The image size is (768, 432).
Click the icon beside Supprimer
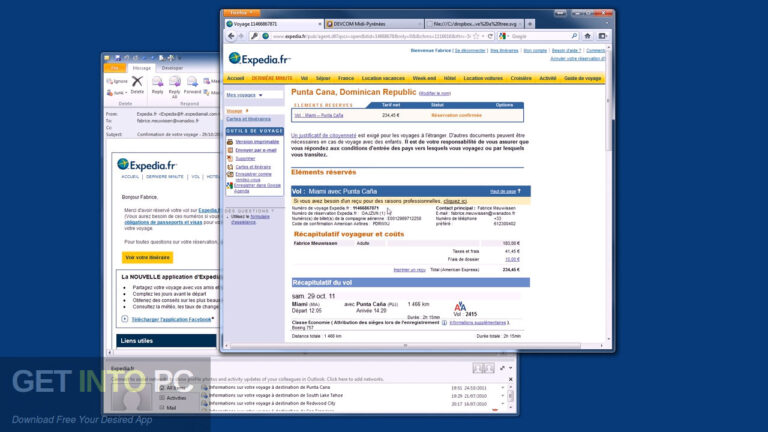[230, 158]
